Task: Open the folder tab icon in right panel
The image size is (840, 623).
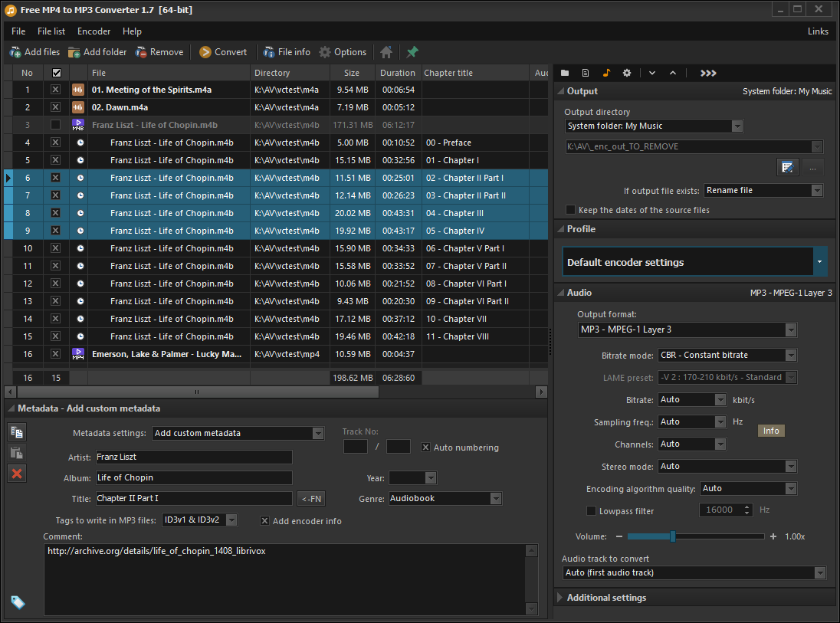Action: pyautogui.click(x=565, y=73)
